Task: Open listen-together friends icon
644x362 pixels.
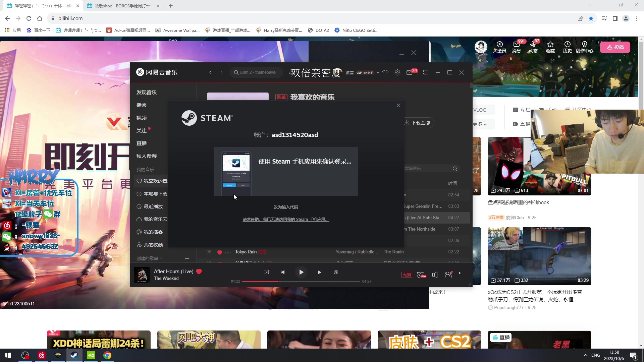Action: pyautogui.click(x=448, y=275)
